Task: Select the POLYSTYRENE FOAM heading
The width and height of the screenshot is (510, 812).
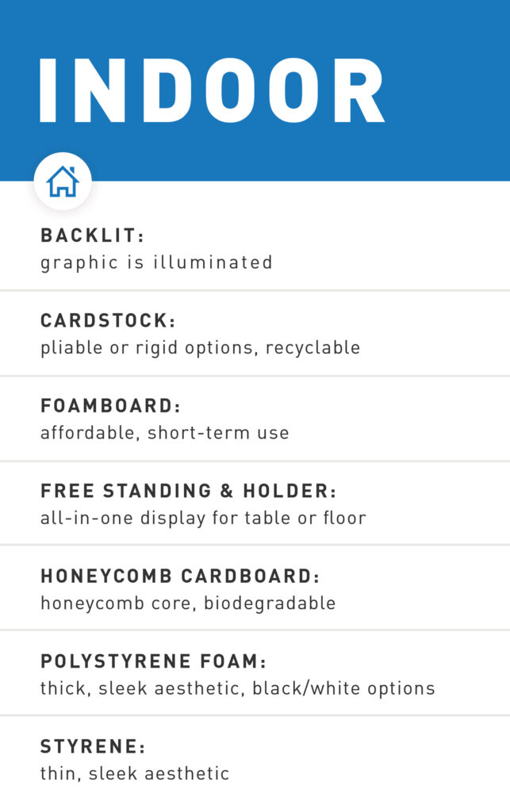Action: point(153,661)
